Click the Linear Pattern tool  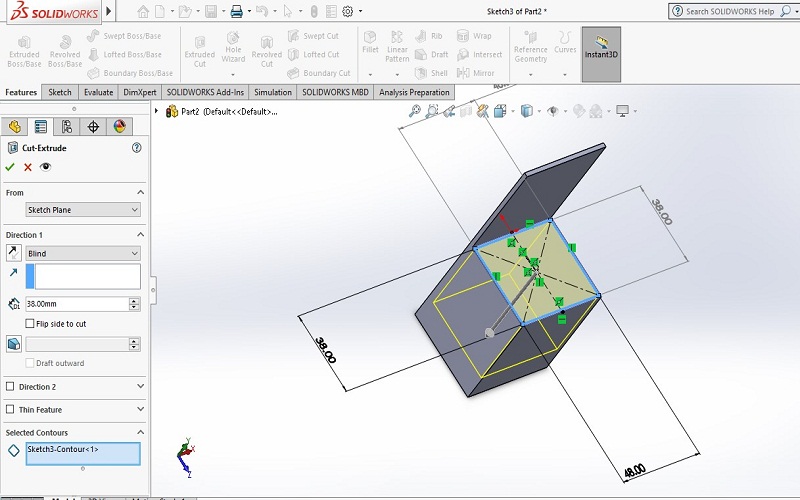tap(397, 46)
